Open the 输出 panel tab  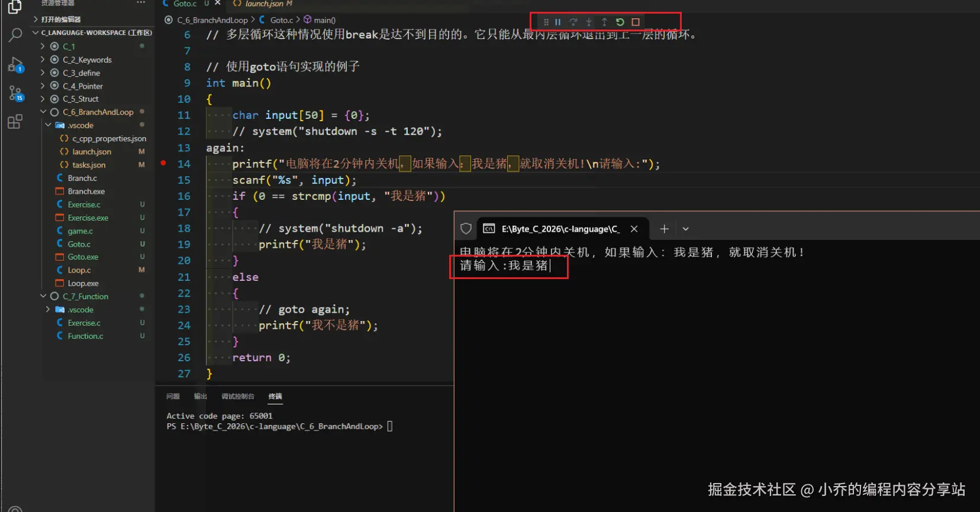click(x=201, y=396)
